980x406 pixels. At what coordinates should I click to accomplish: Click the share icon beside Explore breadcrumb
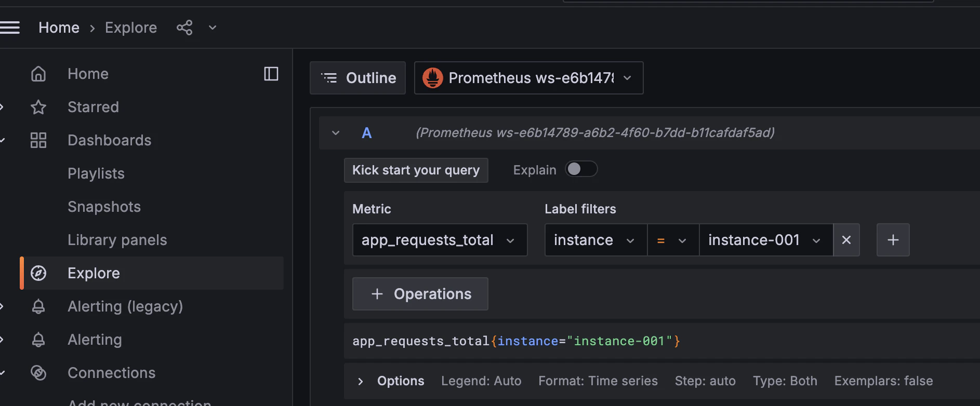[x=184, y=28]
